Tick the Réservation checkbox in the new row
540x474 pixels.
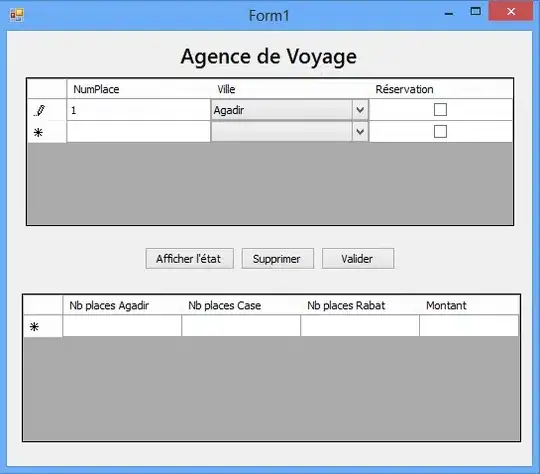click(x=440, y=131)
